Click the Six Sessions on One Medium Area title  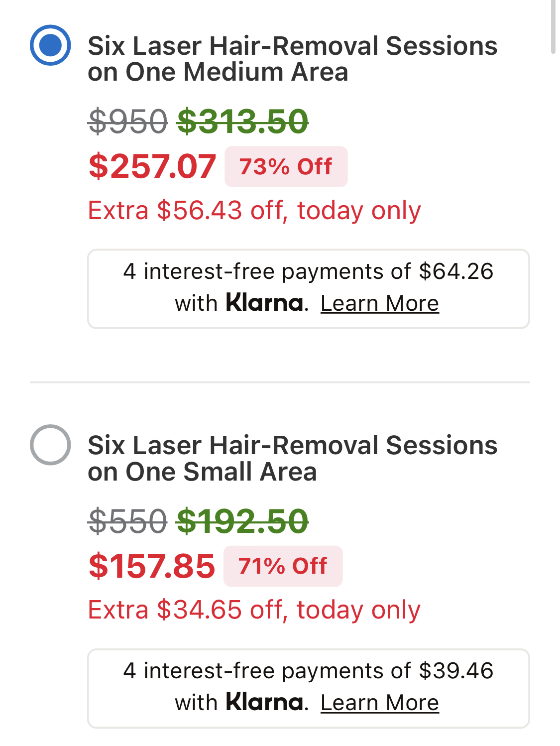292,59
